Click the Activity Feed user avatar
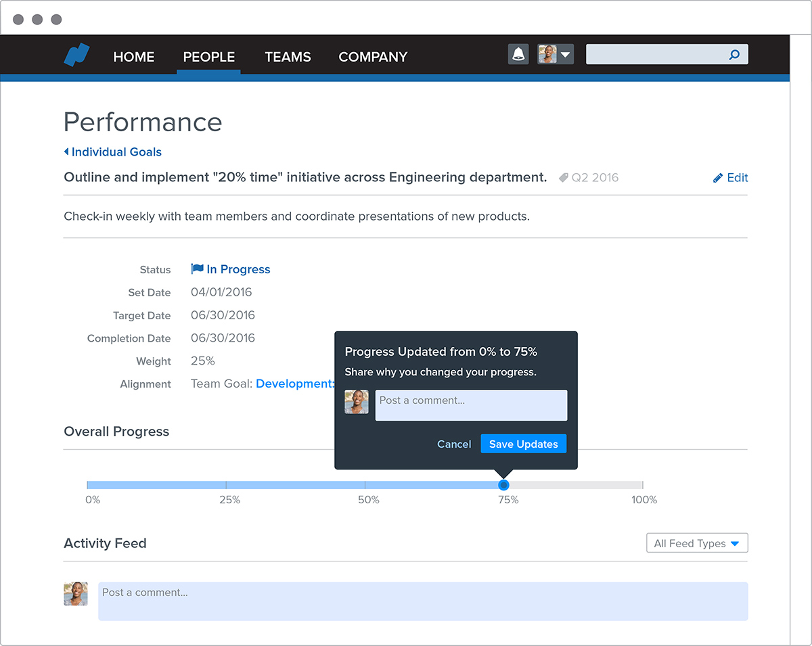812x646 pixels. (x=76, y=594)
